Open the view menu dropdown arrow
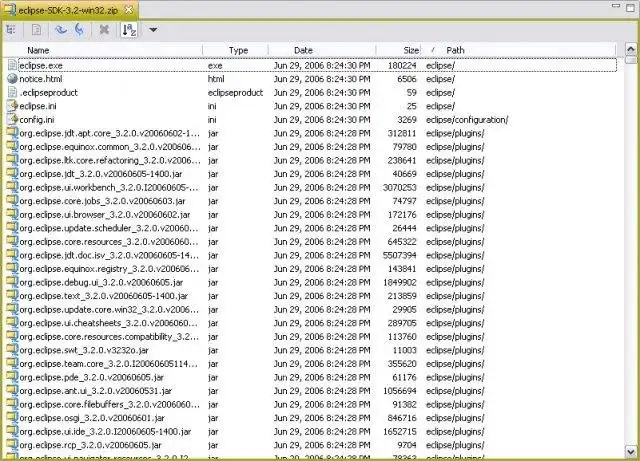Screen dimensions: 640x461 pyautogui.click(x=153, y=30)
